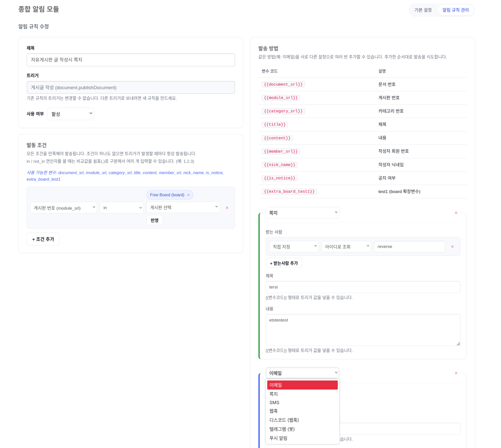Open 게시판 번호 (module_srl) dropdown
Screen dimensions: 501x448
pos(64,208)
